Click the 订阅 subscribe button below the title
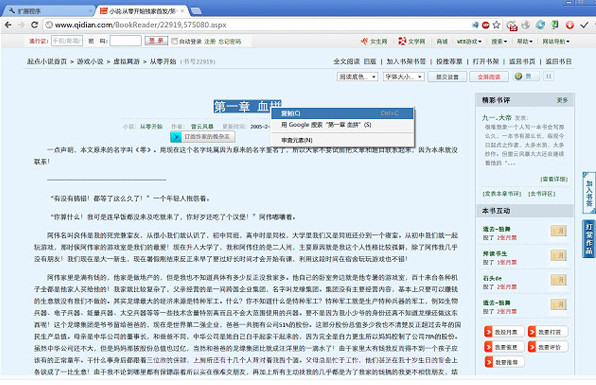 click(203, 136)
